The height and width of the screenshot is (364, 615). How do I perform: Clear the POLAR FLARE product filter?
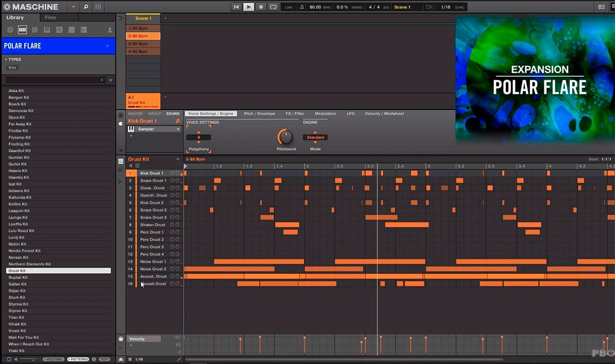[107, 46]
